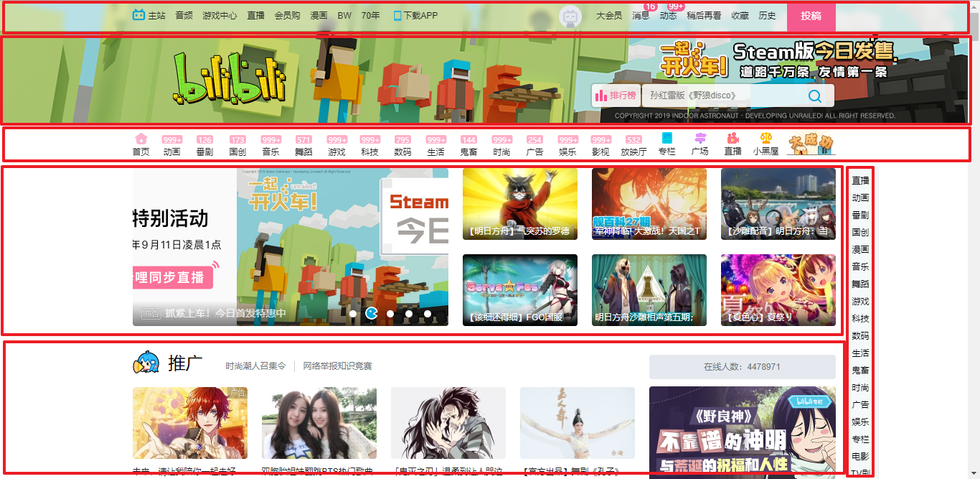Open 音频 in top navigation
Image resolution: width=980 pixels, height=479 pixels.
coord(184,16)
